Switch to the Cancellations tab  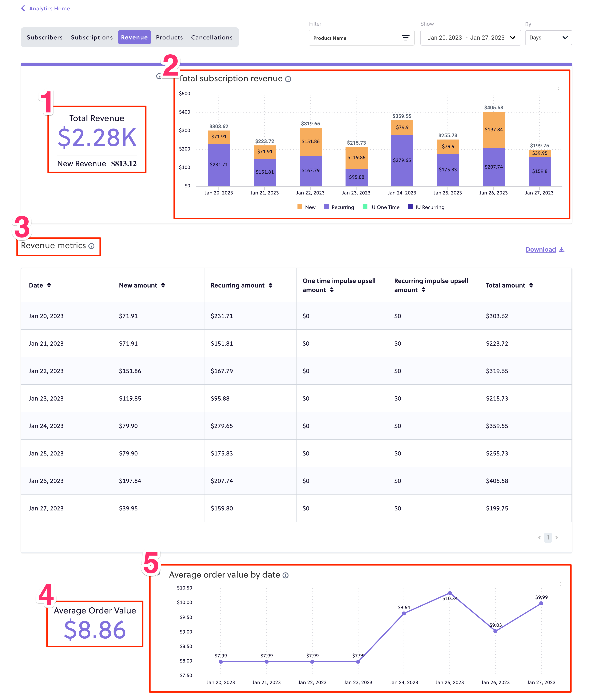211,37
